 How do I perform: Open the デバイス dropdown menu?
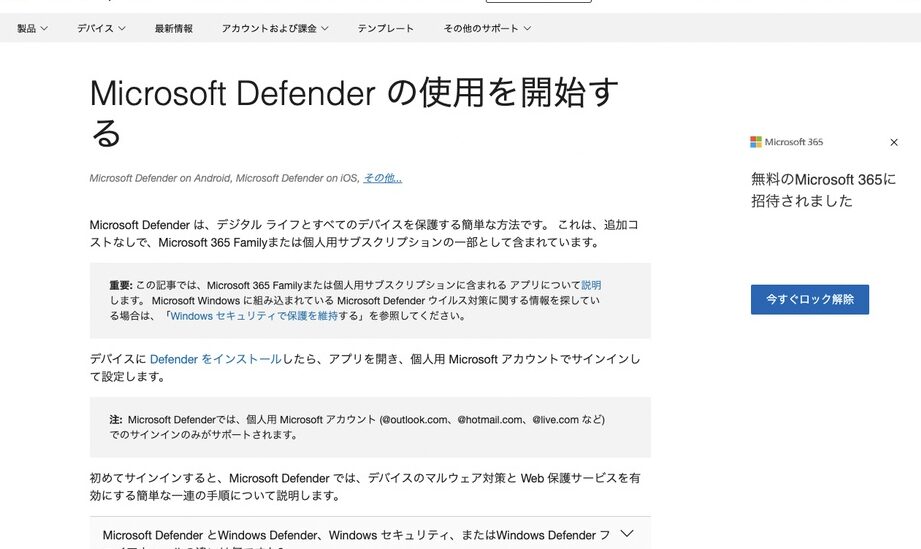[x=101, y=28]
